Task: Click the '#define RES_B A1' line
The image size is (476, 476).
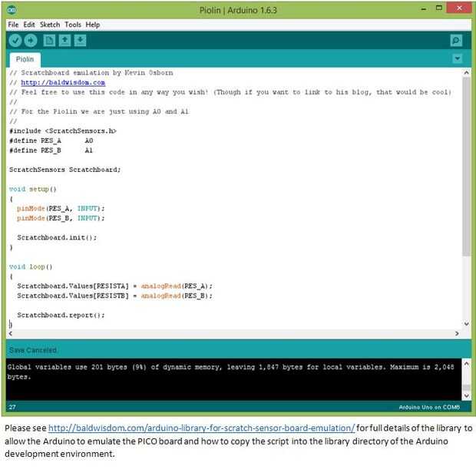Action: (51, 150)
